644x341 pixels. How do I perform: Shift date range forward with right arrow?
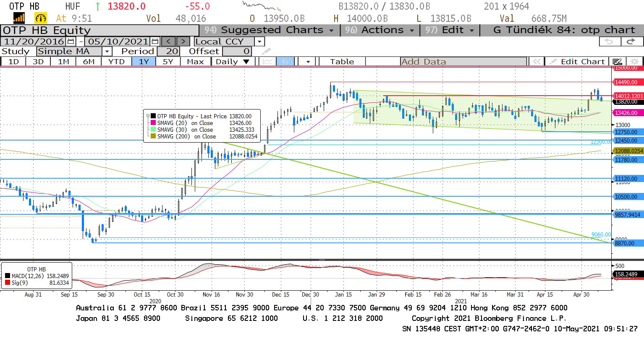183,42
